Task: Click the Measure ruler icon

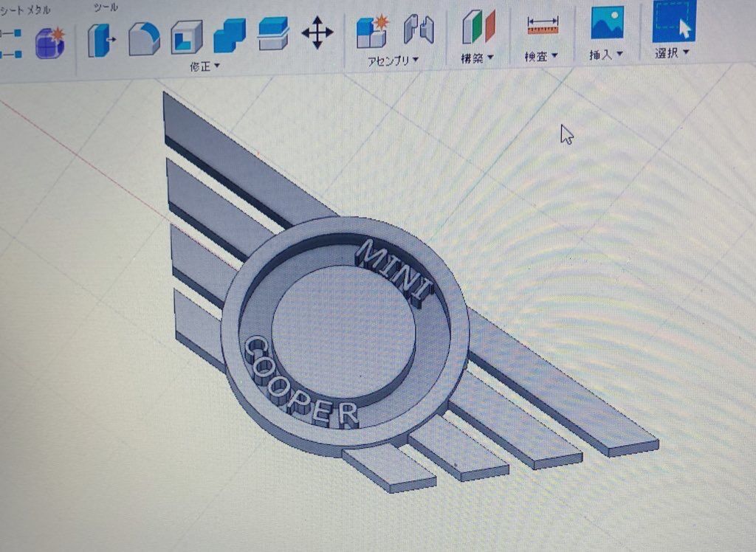Action: tap(543, 26)
